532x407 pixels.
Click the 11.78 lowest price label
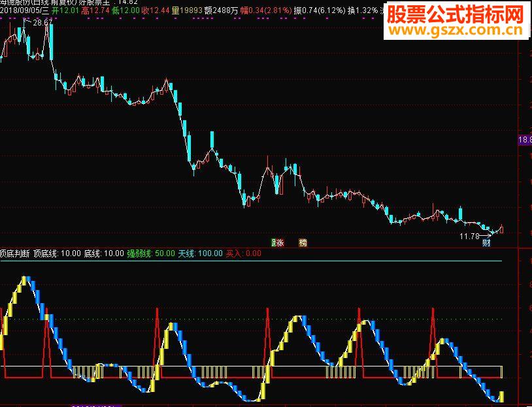point(469,236)
